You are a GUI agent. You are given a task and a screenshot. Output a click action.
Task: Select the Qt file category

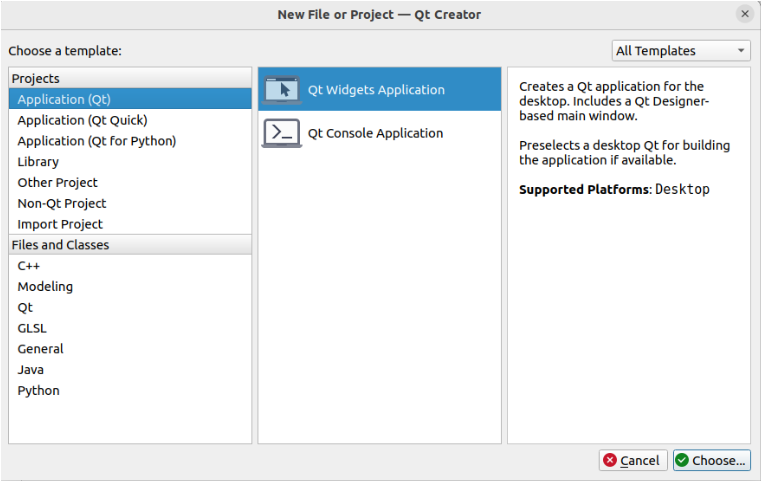click(25, 308)
